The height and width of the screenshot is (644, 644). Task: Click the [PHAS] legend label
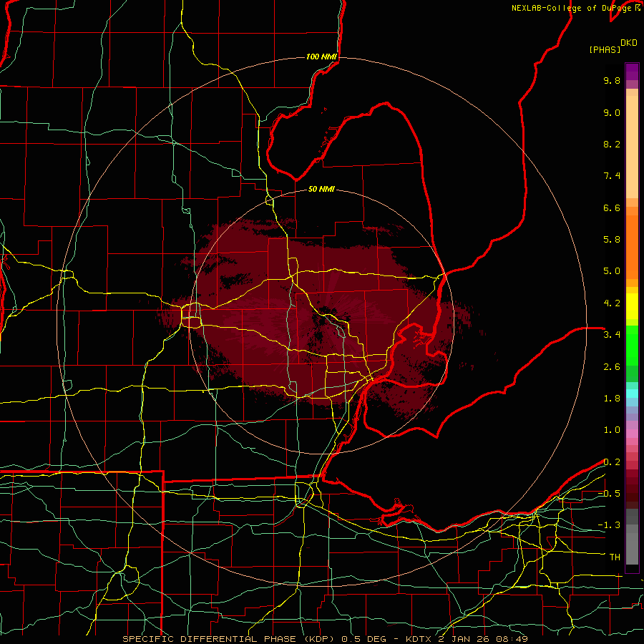click(605, 49)
